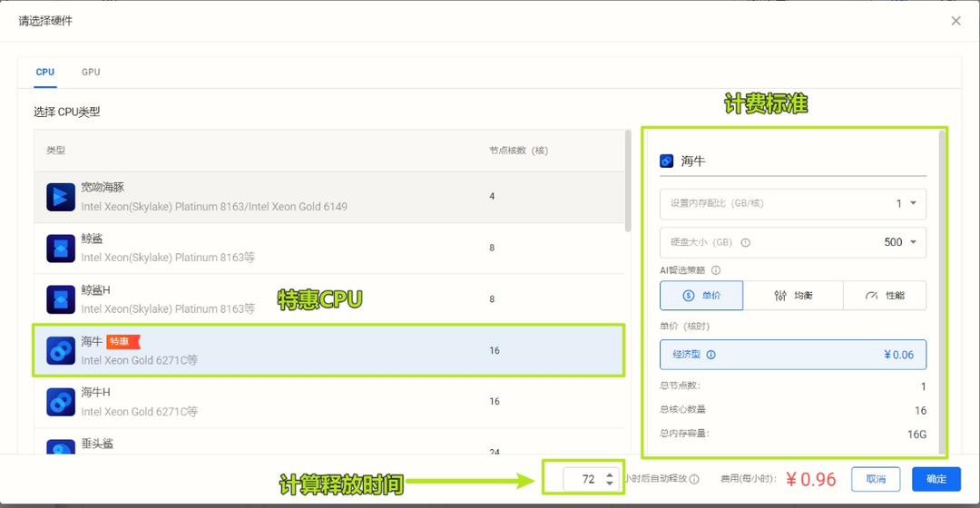This screenshot has height=508, width=980.
Task: Select the 单价 strategy option
Action: click(x=701, y=295)
